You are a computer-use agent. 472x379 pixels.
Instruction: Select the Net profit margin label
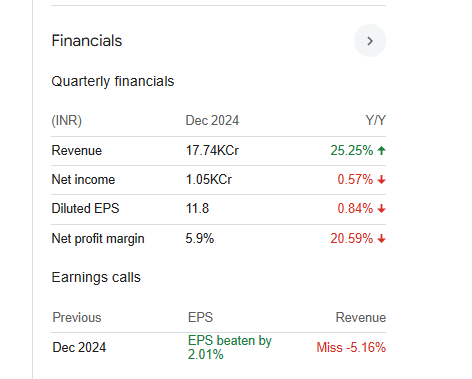coord(98,239)
